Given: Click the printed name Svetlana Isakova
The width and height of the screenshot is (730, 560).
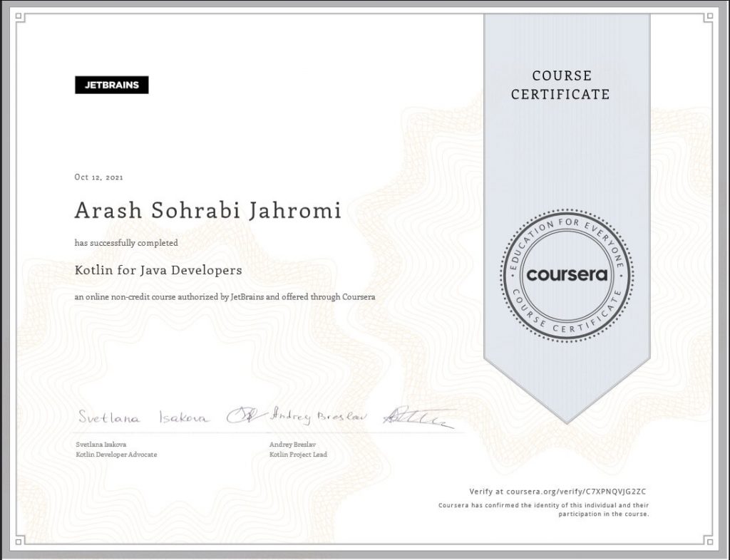Looking at the screenshot, I should [101, 444].
